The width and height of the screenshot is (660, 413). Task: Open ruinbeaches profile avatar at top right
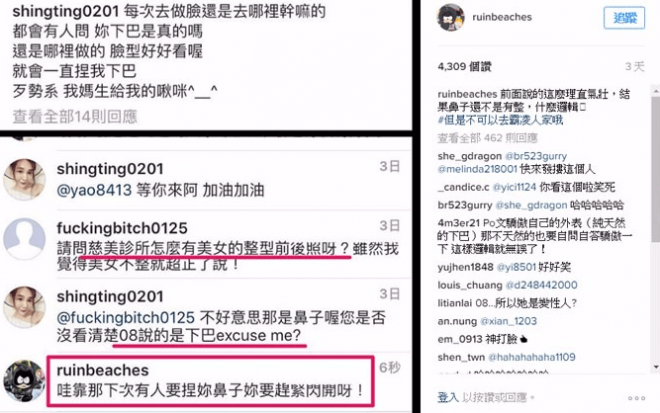(451, 17)
